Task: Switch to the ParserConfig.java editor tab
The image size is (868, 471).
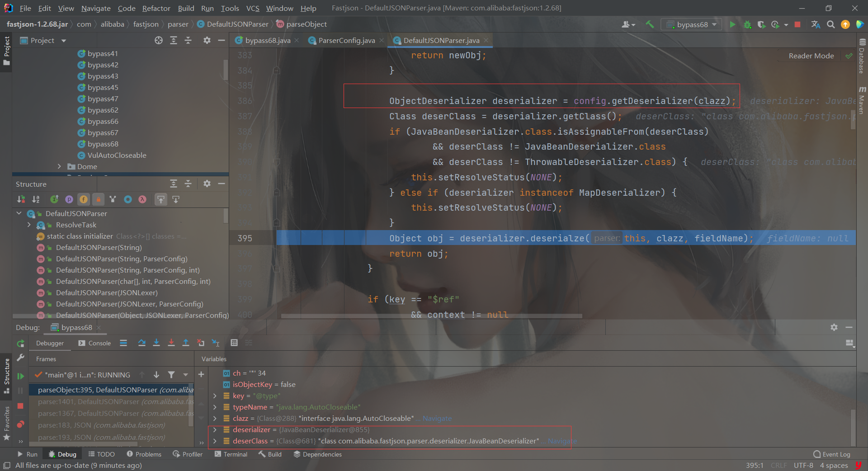Action: [347, 40]
